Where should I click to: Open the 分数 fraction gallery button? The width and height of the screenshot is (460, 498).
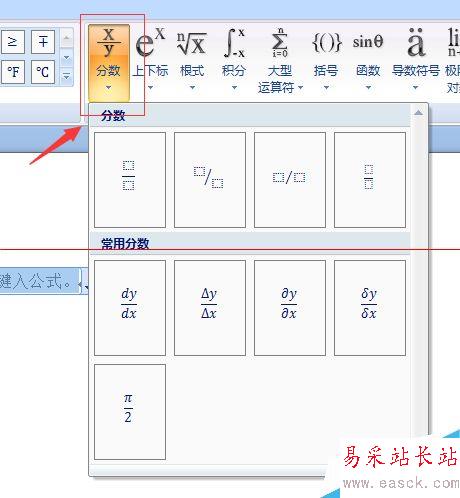(x=109, y=63)
